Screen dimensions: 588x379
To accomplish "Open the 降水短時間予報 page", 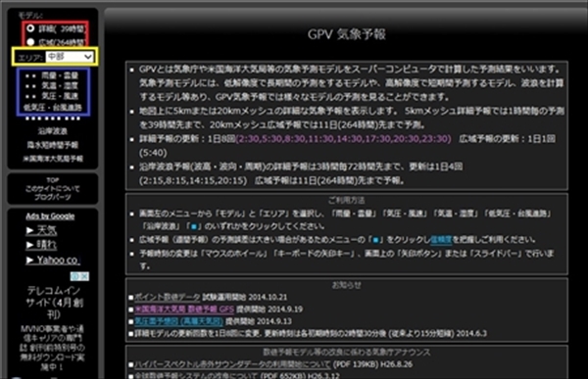I will pyautogui.click(x=53, y=145).
